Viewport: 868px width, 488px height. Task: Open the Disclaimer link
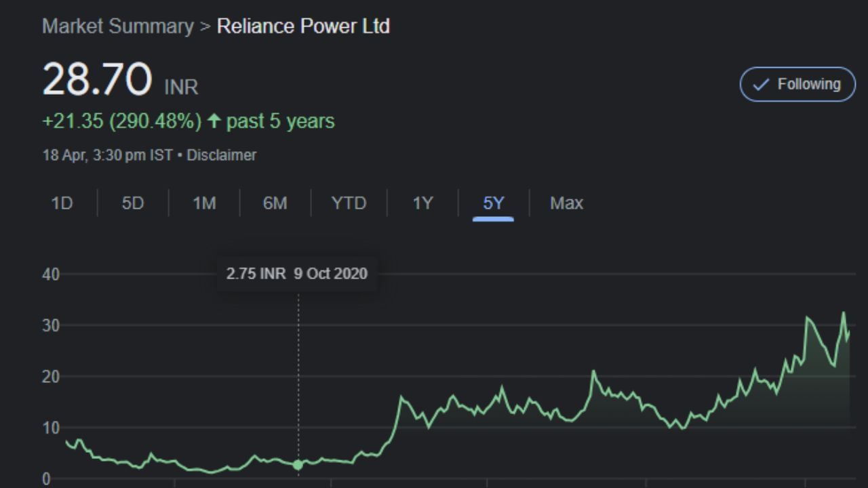222,155
